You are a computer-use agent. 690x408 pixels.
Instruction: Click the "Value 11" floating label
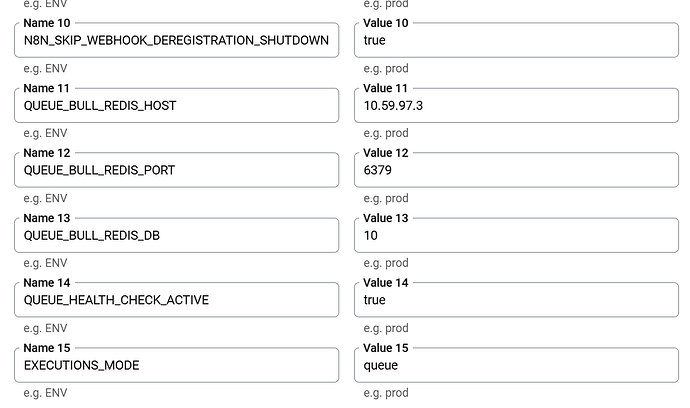click(386, 88)
